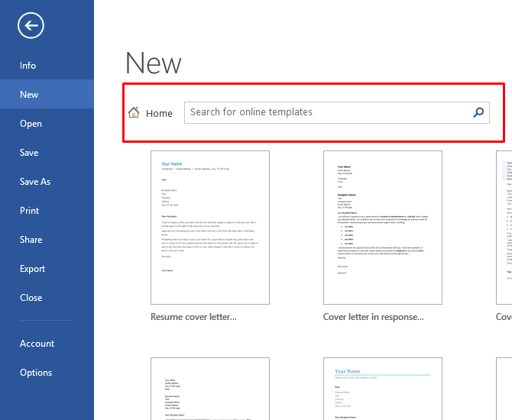The width and height of the screenshot is (512, 420).
Task: Pick the blue-underlined Your Name template thumbnail
Action: coord(383,389)
